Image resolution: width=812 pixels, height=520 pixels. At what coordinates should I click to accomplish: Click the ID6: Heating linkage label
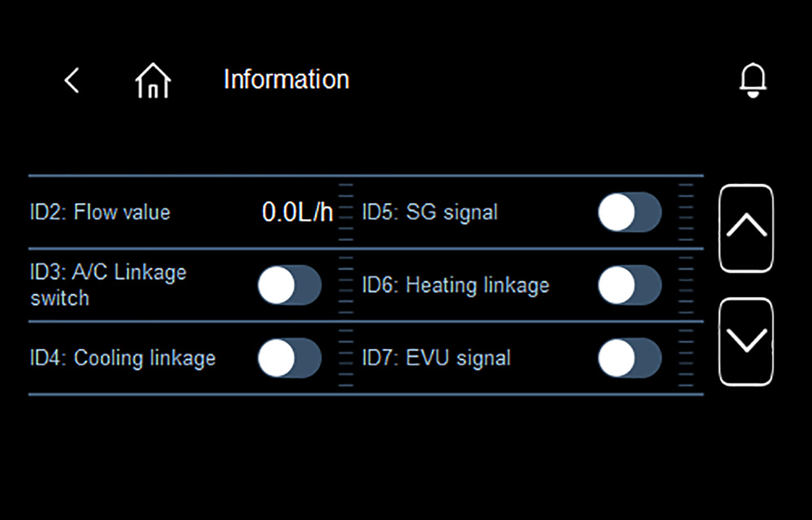[x=456, y=286]
